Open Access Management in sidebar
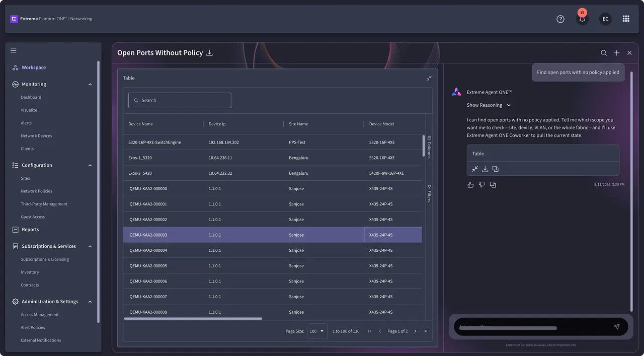 point(40,315)
